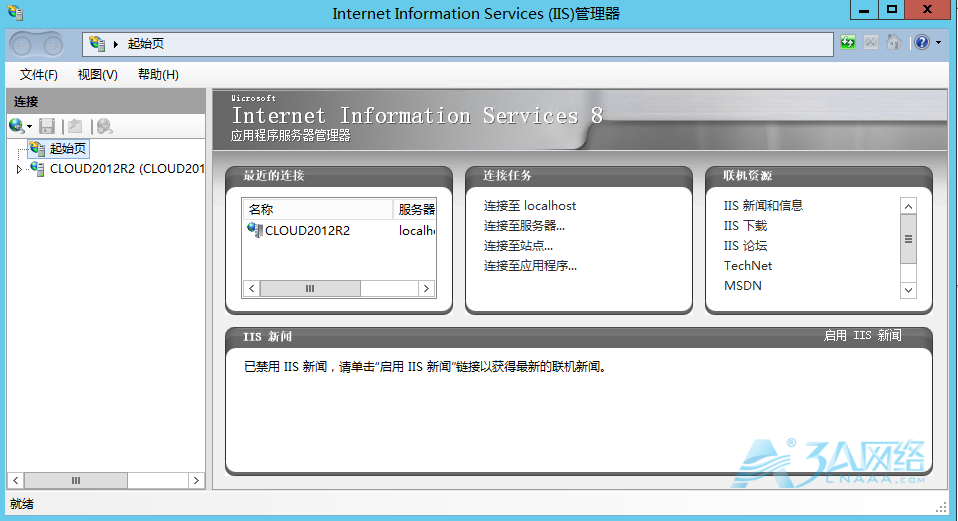Click the Back navigation arrow button

[22, 45]
